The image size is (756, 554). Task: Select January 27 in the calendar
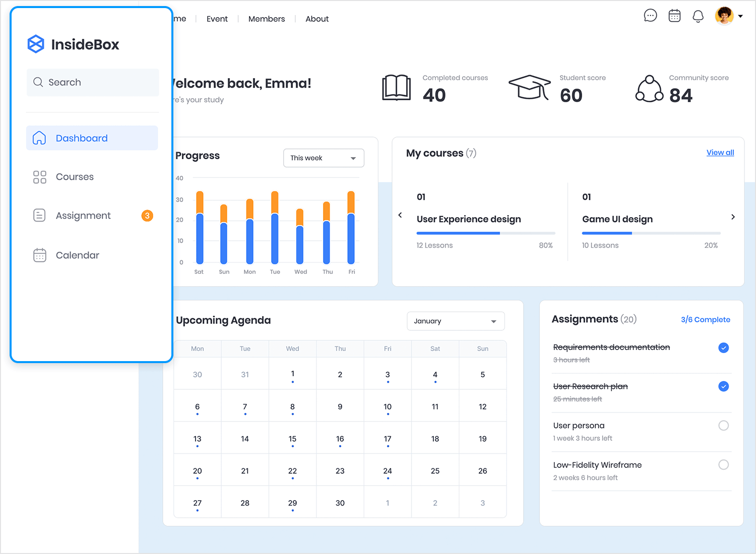click(x=197, y=502)
